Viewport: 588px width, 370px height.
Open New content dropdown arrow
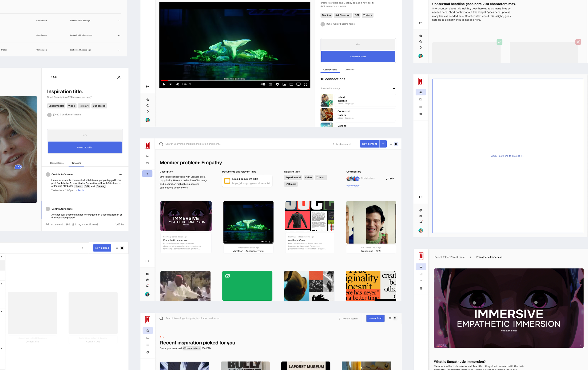point(383,144)
